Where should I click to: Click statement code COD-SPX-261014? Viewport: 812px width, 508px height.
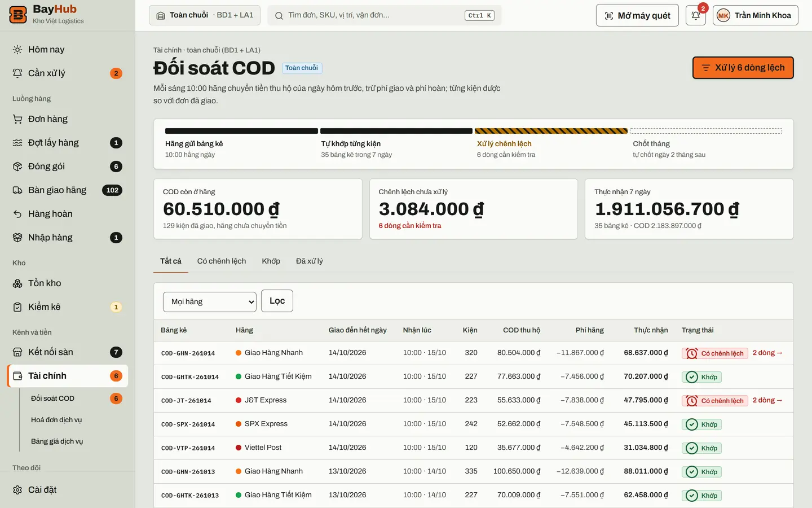(188, 424)
